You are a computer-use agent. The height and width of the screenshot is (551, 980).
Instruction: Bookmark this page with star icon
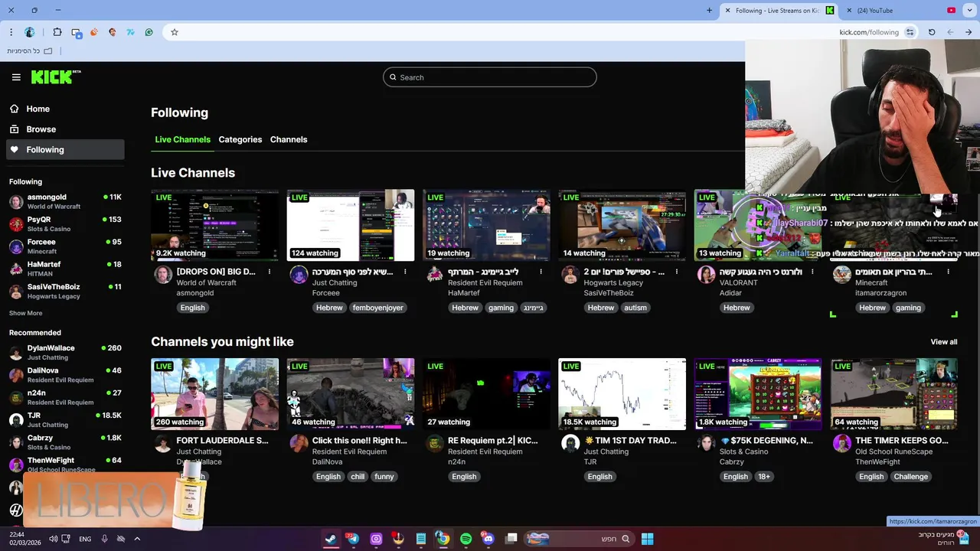175,32
